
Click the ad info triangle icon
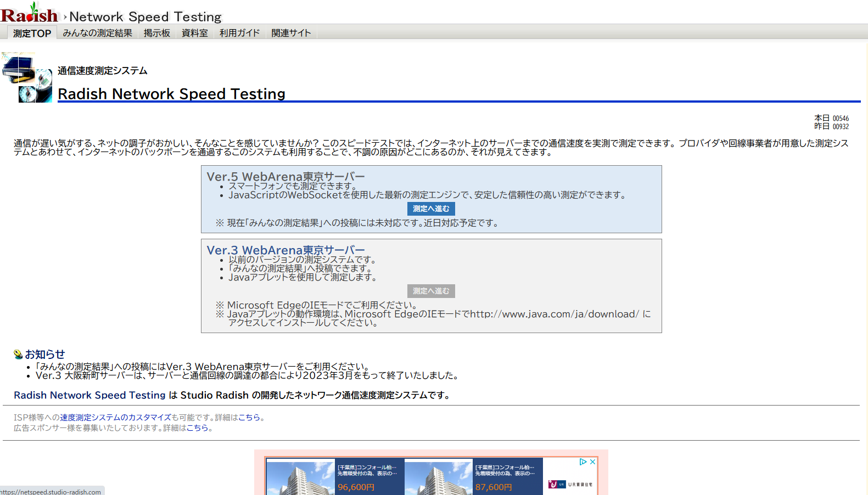pyautogui.click(x=583, y=462)
